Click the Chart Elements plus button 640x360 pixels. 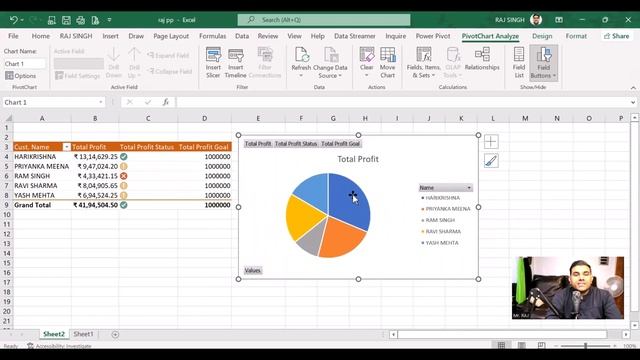coord(491,142)
